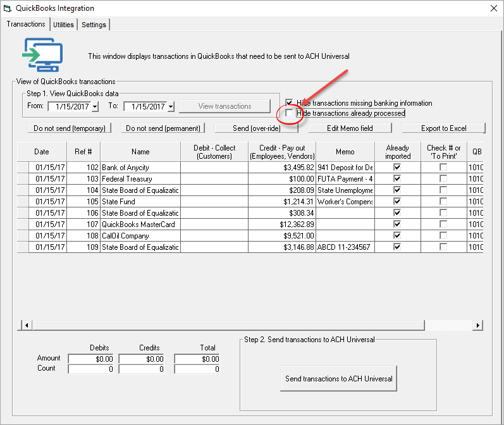Select row header for Bank of Anycity
Screen dimensions: 504x425
pos(23,167)
